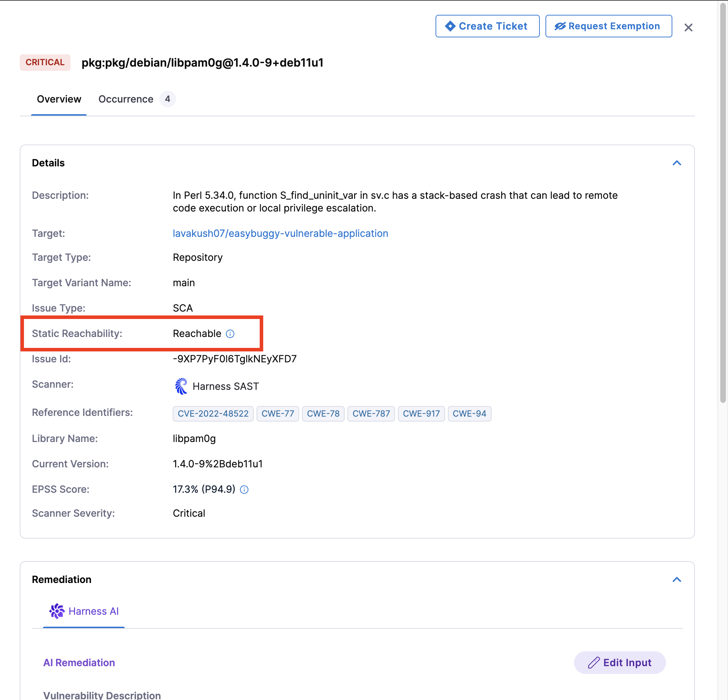
Task: Click the pencil icon in Edit Input
Action: 593,663
